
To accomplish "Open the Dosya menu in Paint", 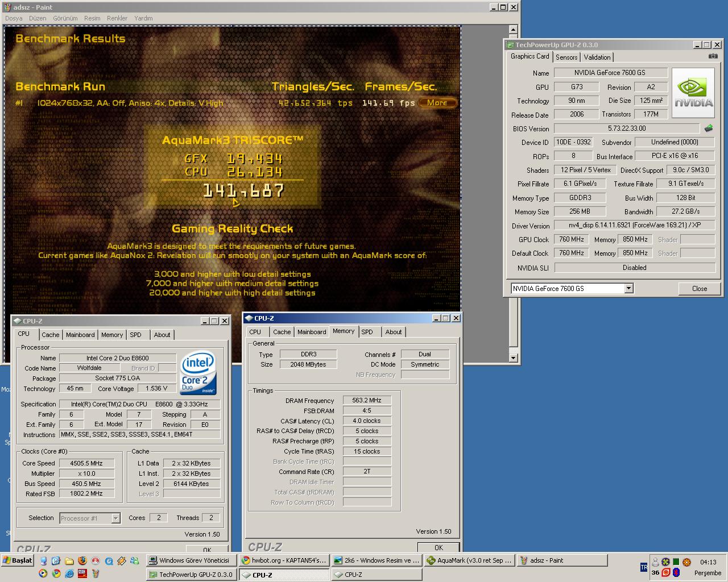I will click(14, 18).
